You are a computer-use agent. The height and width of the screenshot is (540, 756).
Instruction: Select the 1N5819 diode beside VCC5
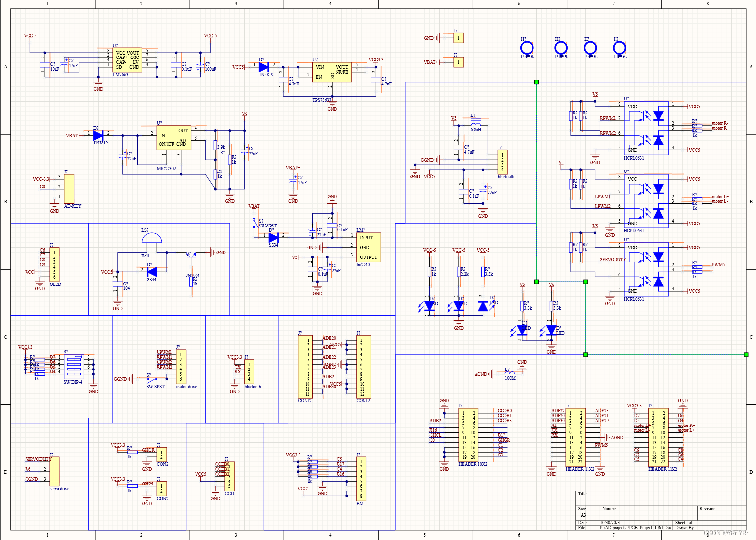[x=264, y=67]
